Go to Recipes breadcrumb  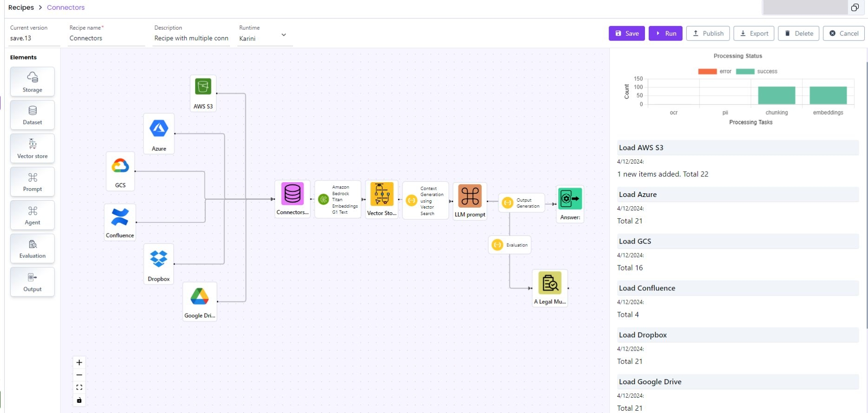click(21, 7)
